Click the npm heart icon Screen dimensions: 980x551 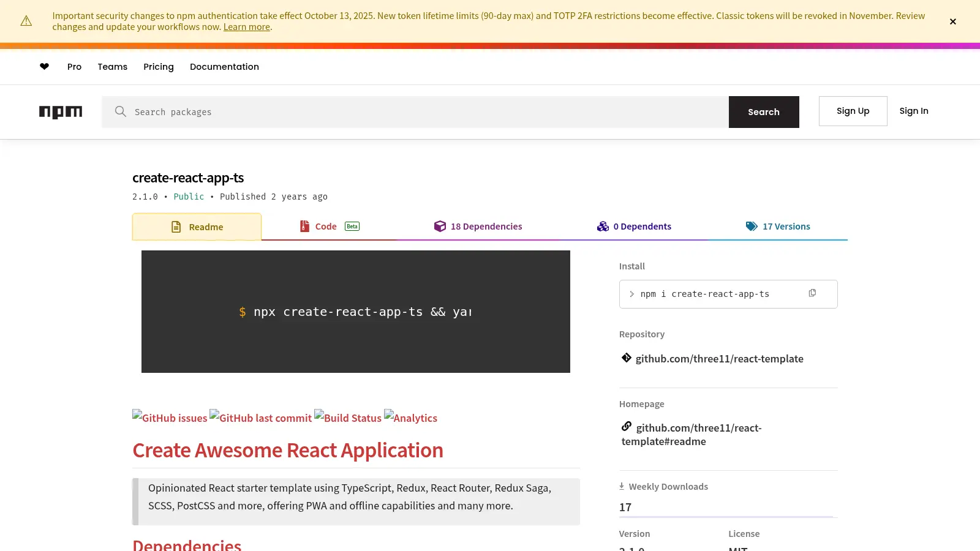[x=44, y=67]
